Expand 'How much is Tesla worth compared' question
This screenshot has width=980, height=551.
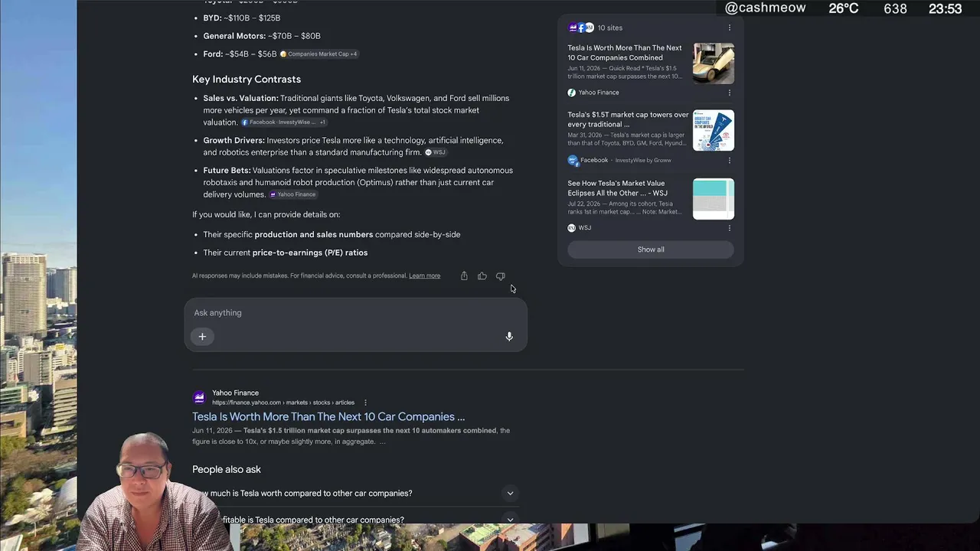[x=355, y=494]
